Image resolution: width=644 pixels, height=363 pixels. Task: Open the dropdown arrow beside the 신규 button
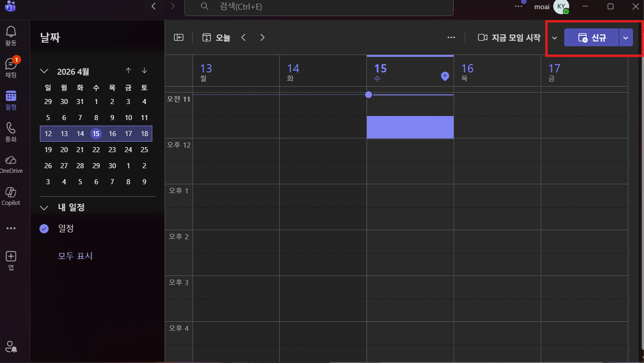(626, 38)
